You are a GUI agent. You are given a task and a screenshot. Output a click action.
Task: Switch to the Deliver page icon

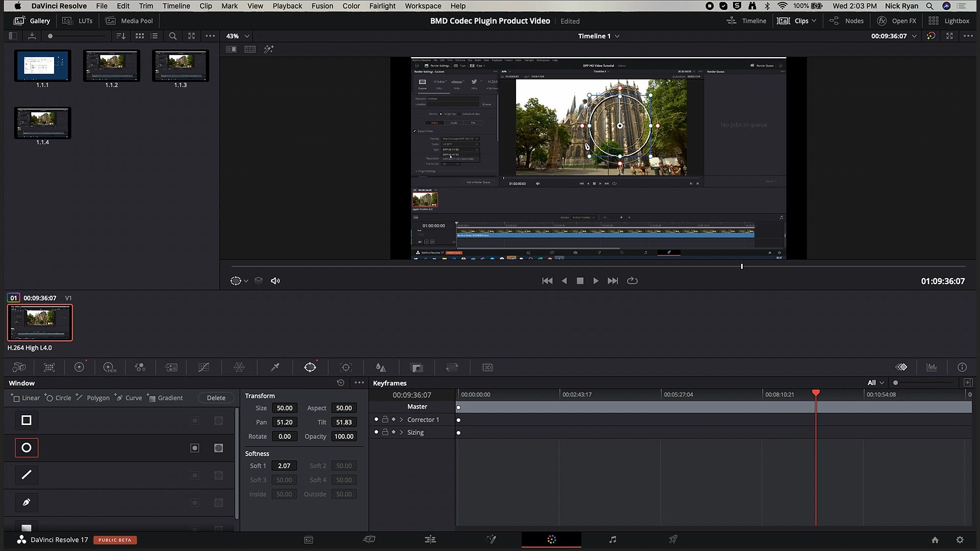pos(673,539)
